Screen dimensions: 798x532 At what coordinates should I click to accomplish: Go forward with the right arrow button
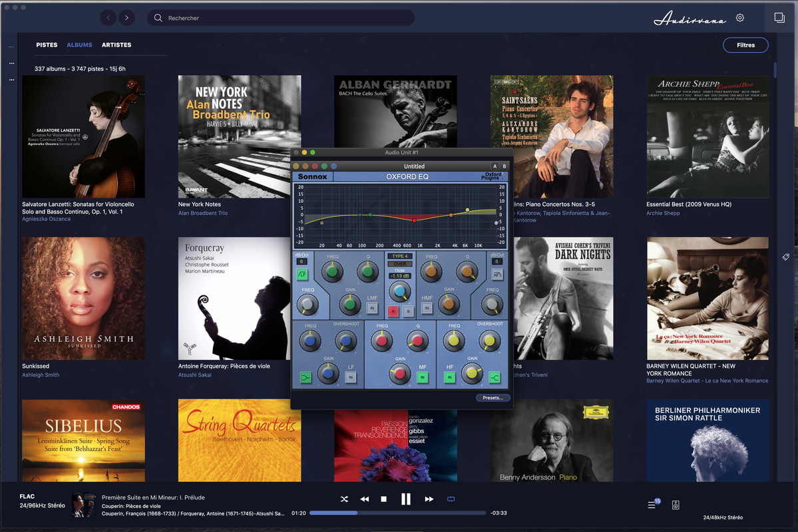(x=126, y=18)
